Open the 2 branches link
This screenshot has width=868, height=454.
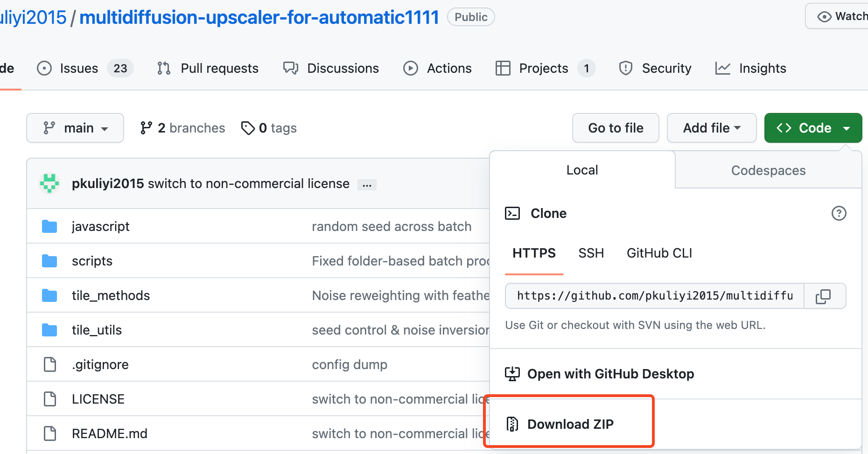[x=183, y=128]
